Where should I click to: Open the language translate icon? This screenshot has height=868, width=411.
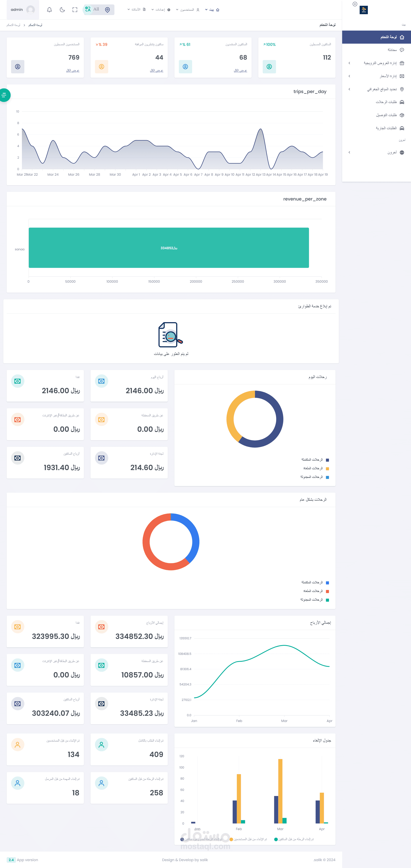coord(88,10)
